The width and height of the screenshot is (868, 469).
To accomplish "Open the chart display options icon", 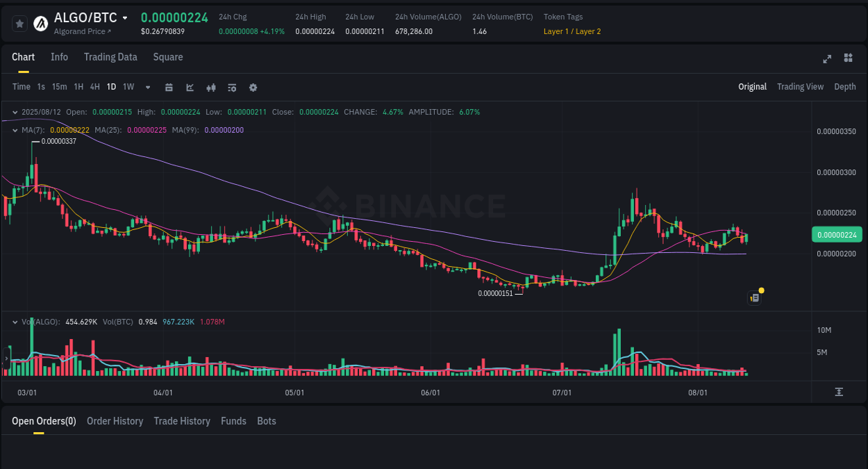I will coord(231,87).
